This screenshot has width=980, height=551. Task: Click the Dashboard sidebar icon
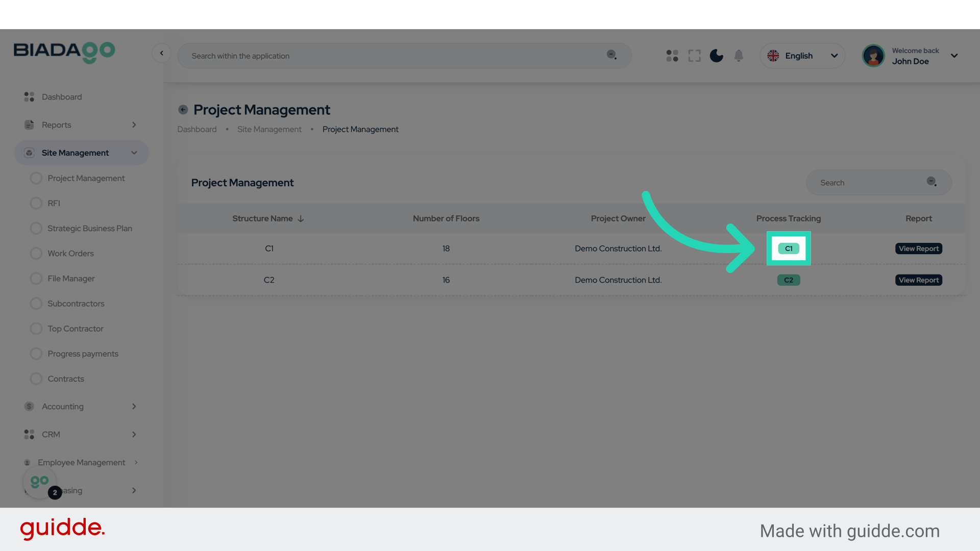[29, 97]
